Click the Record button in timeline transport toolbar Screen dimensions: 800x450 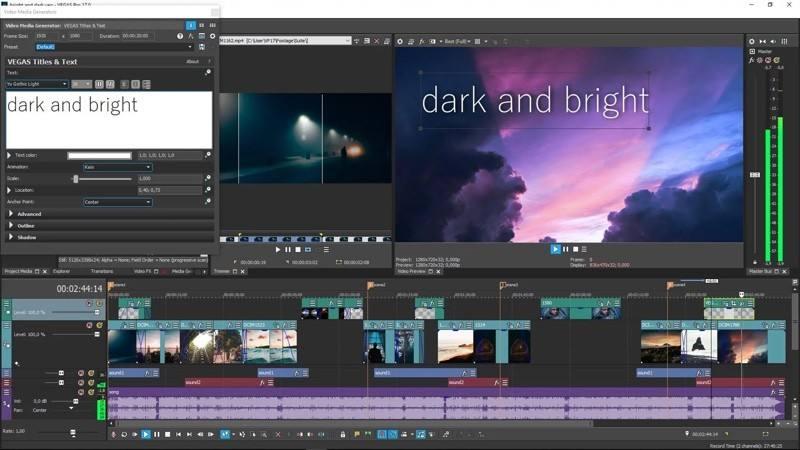tap(113, 434)
